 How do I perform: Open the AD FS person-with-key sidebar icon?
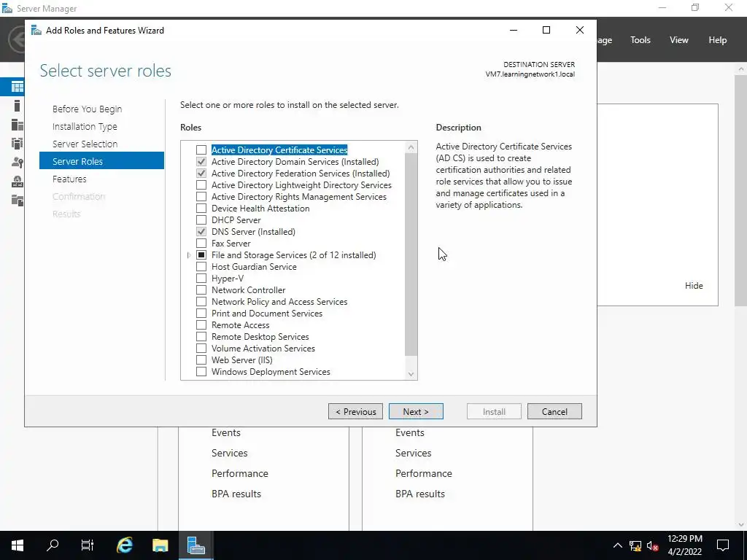tap(18, 163)
